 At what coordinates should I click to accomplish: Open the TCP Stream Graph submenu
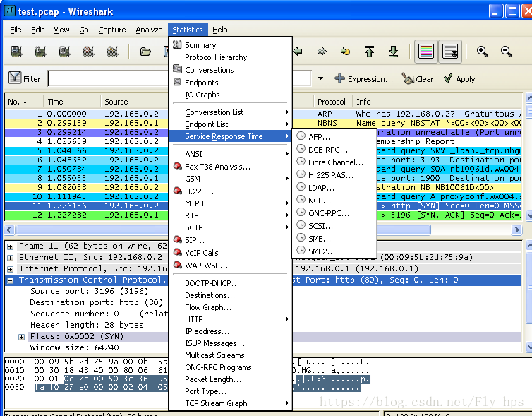[x=231, y=403]
